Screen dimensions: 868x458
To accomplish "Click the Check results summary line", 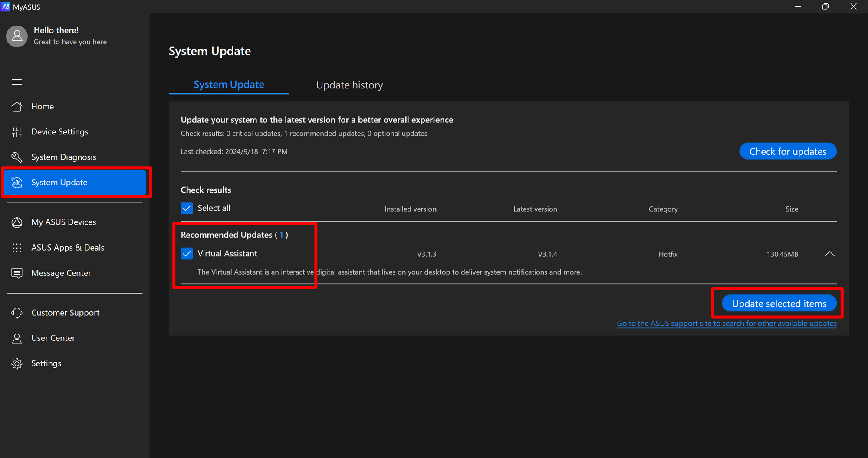I will click(x=304, y=134).
